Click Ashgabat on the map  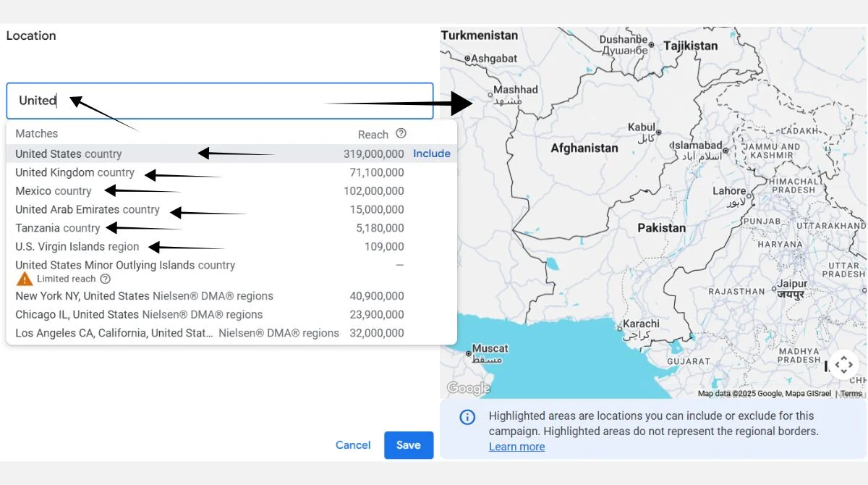[494, 58]
